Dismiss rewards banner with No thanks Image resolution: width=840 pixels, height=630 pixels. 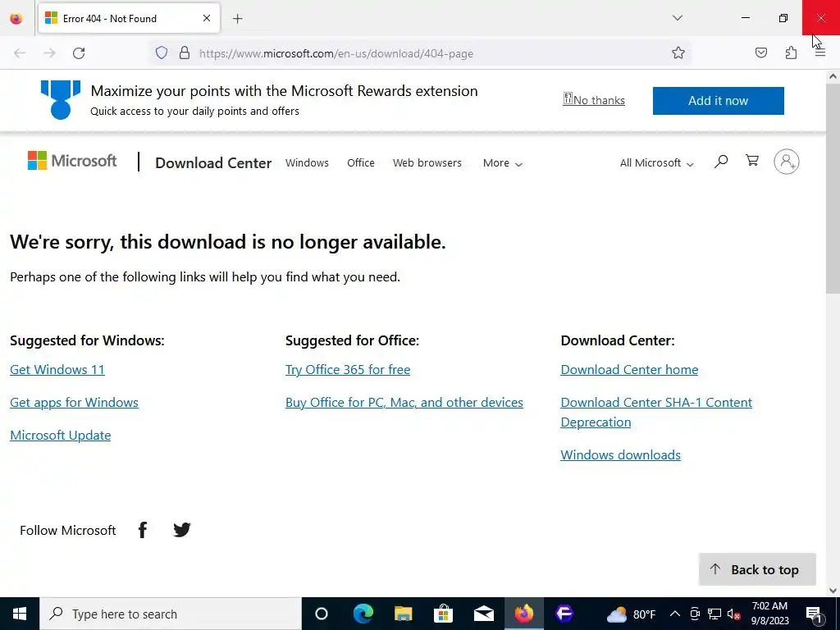pos(594,100)
